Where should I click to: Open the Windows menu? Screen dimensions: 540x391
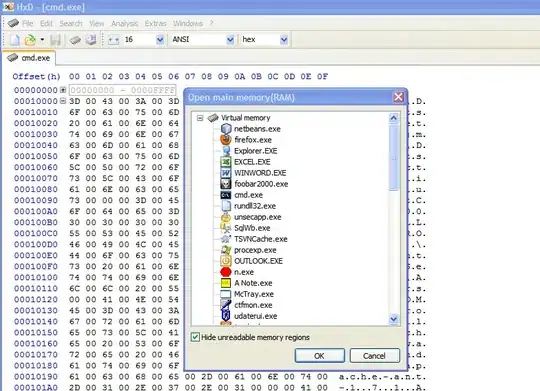coord(188,23)
